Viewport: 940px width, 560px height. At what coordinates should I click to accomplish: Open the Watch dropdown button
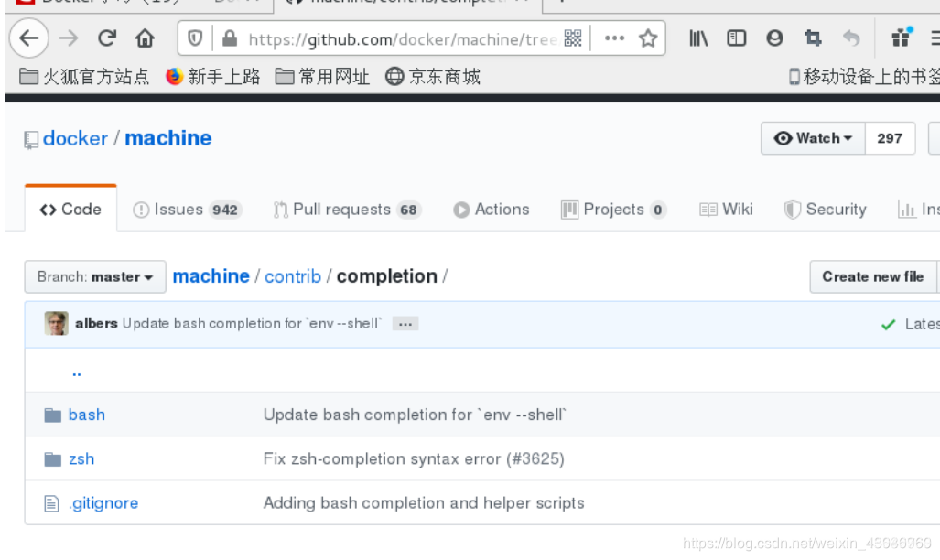click(813, 138)
